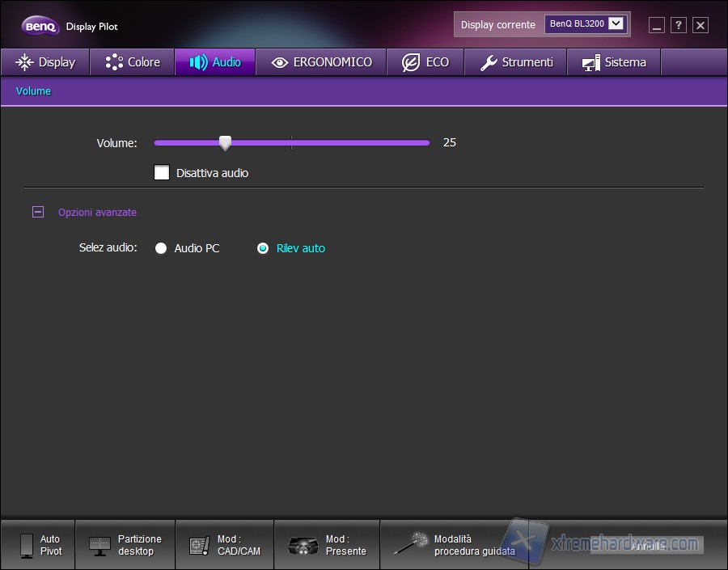728x570 pixels.
Task: Activate Mod: Presente projector icon
Action: pos(303,546)
